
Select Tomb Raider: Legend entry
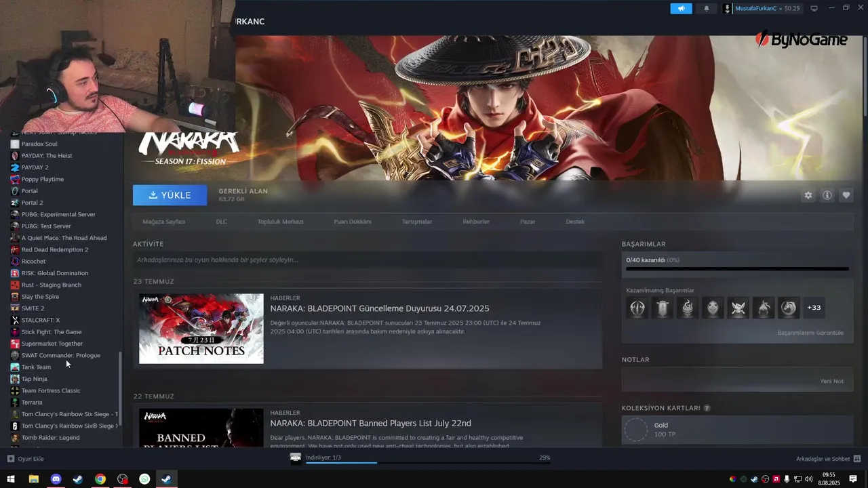click(x=51, y=438)
